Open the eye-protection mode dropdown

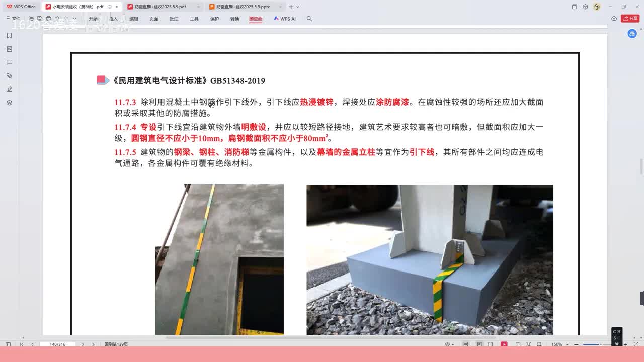(x=449, y=344)
